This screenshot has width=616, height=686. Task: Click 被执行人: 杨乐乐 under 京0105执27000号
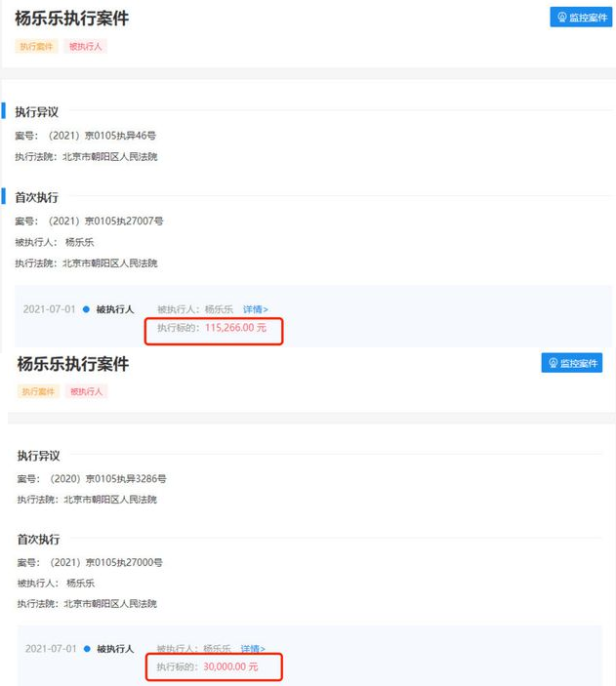point(56,583)
